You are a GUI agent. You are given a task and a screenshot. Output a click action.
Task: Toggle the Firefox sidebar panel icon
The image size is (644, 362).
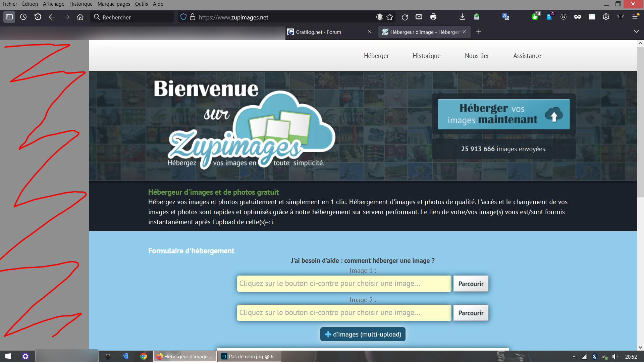pyautogui.click(x=9, y=17)
